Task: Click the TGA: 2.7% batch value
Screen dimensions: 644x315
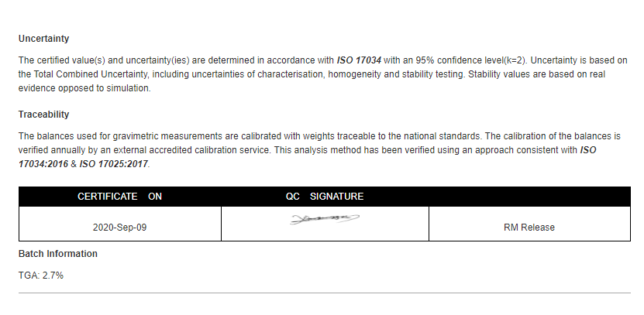Action: pos(41,276)
